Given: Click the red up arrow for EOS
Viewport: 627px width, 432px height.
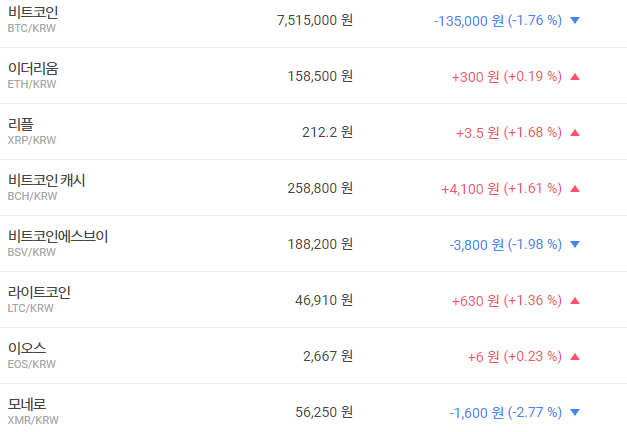Looking at the screenshot, I should [574, 356].
